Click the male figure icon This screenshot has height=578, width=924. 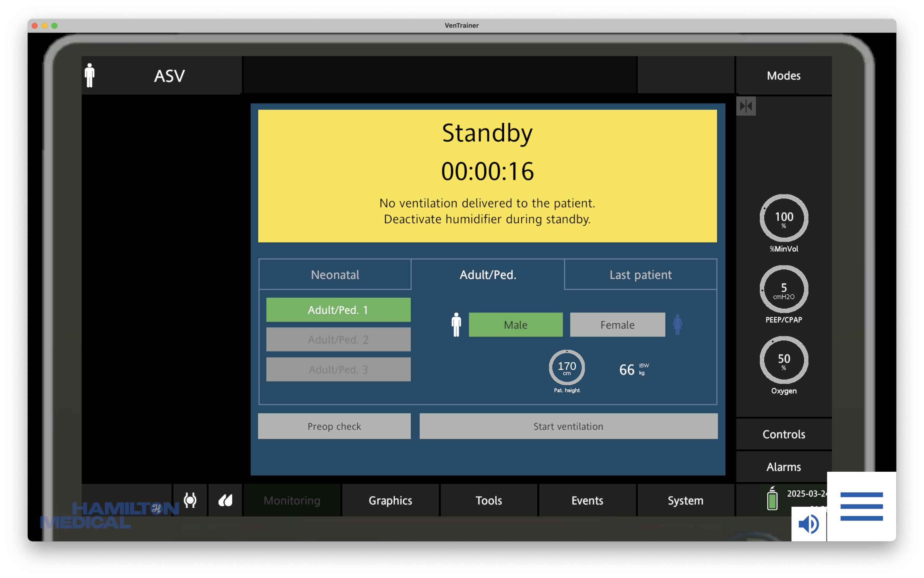(x=456, y=325)
